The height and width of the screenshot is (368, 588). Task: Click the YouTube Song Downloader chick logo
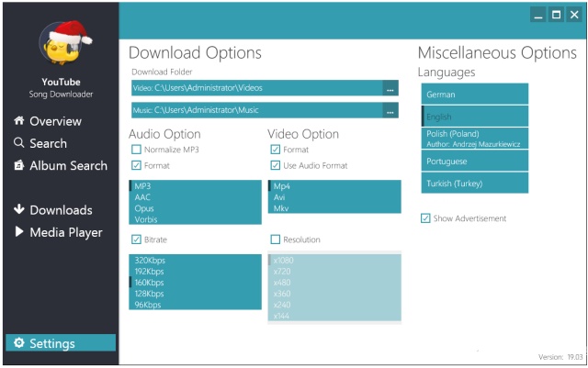(x=60, y=44)
